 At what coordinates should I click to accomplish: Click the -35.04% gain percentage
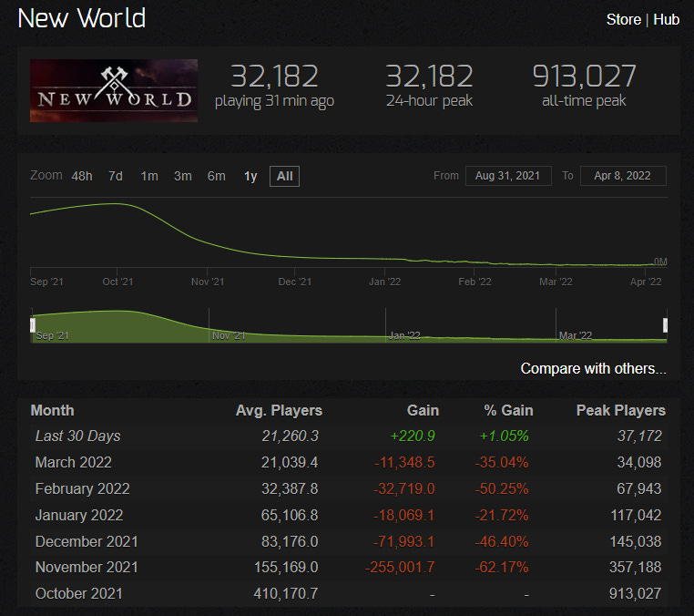pyautogui.click(x=502, y=462)
